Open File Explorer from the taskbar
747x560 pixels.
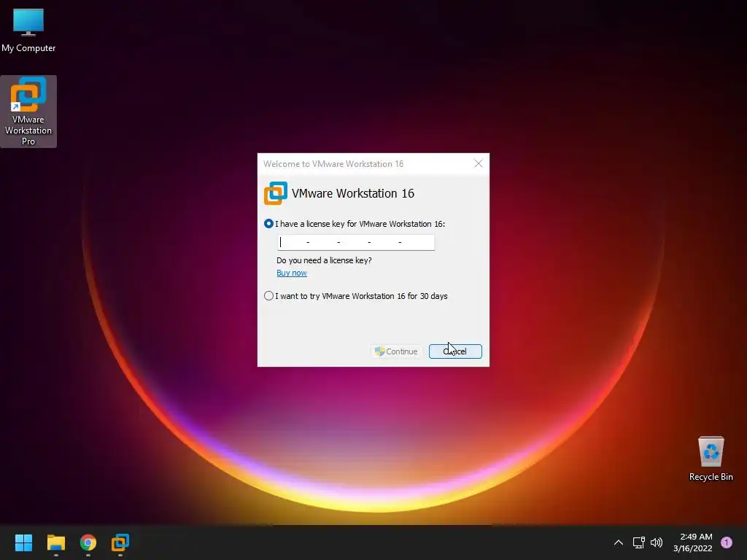[55, 542]
